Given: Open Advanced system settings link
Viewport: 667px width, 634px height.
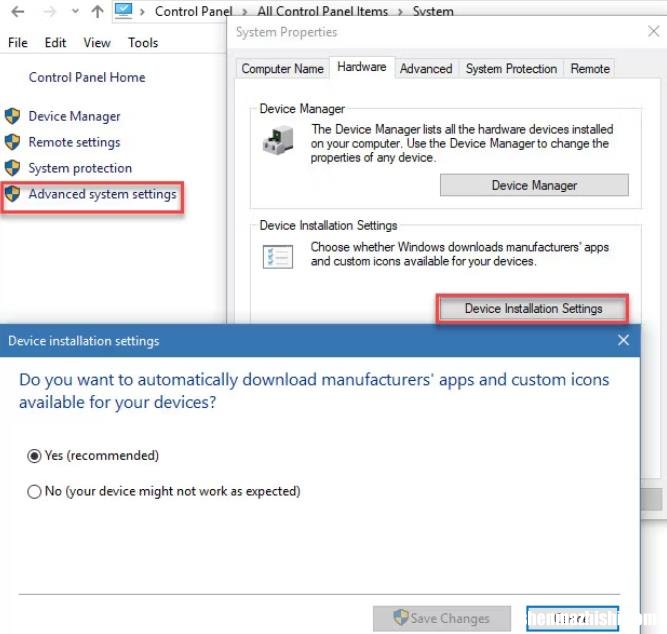Looking at the screenshot, I should click(x=102, y=194).
